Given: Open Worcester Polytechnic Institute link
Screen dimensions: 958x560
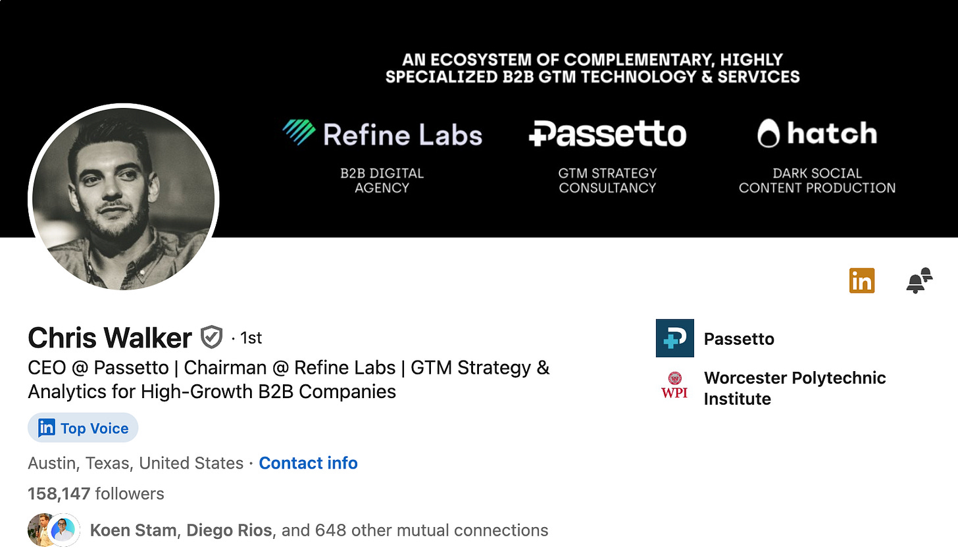Looking at the screenshot, I should click(795, 388).
